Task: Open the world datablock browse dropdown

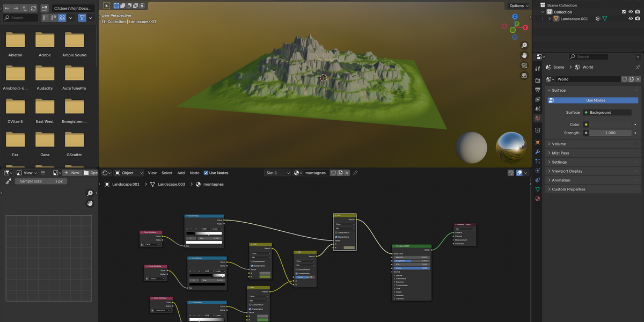Action: pyautogui.click(x=550, y=79)
